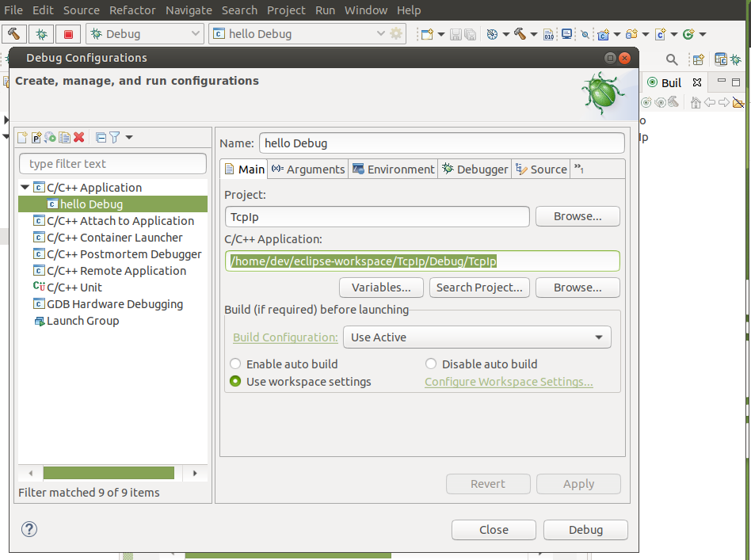Click the Name input field
Viewport: 751px width, 560px height.
(441, 143)
